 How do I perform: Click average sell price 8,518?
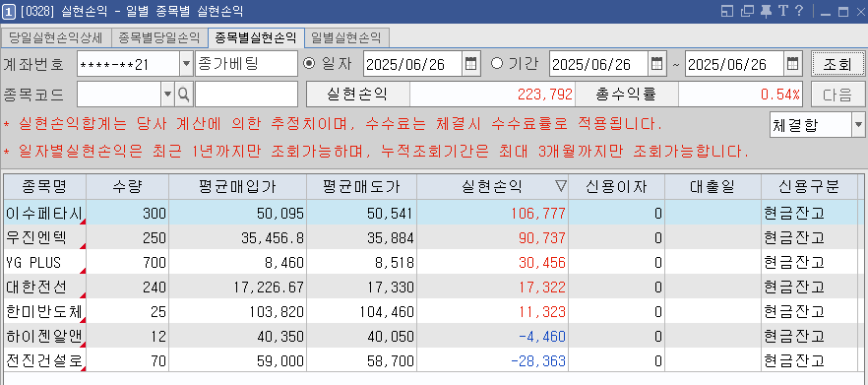[394, 263]
